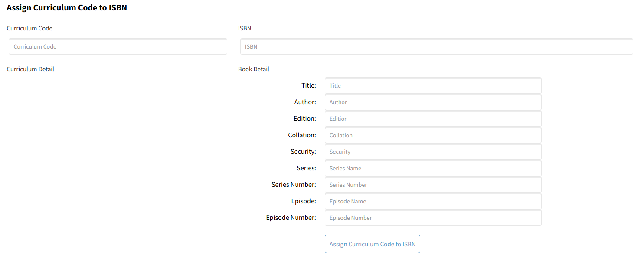Click the 'Curriculum Code' label above the field

point(29,28)
